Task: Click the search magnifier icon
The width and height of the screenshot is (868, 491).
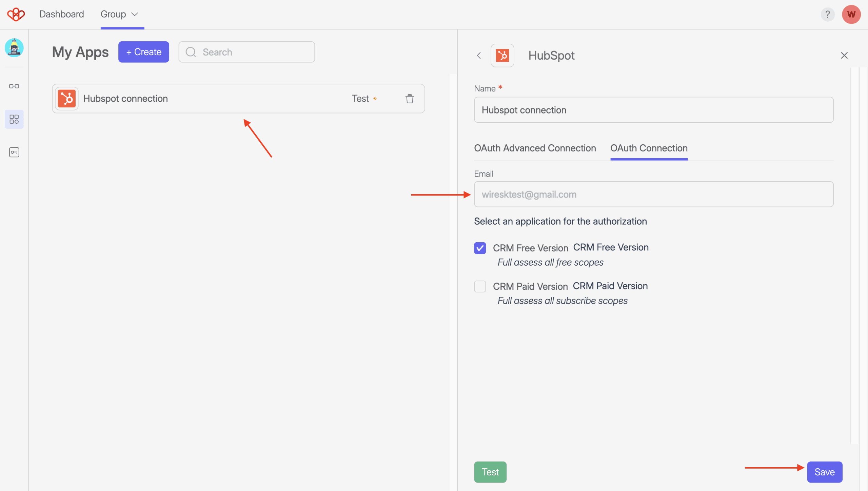Action: [x=191, y=52]
